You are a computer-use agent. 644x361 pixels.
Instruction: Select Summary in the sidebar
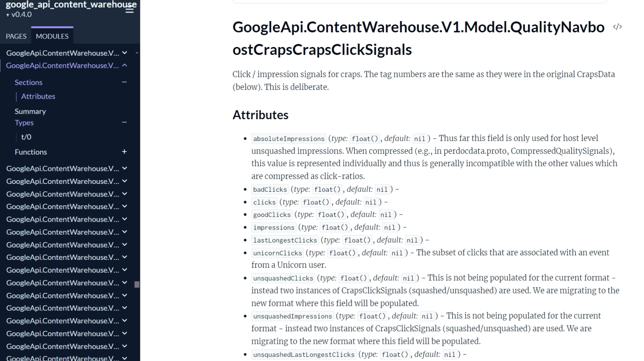30,111
